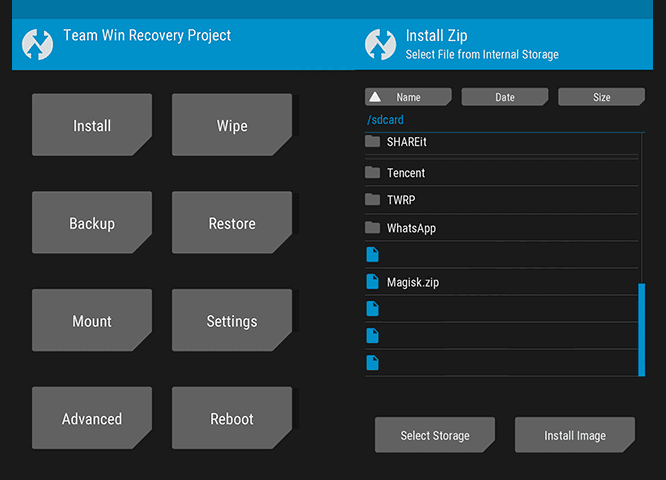This screenshot has height=480, width=666.
Task: Select the WhatsApp folder name
Action: pos(411,229)
